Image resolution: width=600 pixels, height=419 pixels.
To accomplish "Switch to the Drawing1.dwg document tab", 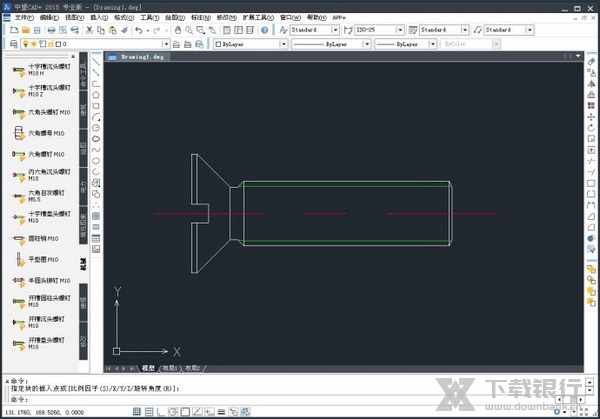I will coord(138,57).
